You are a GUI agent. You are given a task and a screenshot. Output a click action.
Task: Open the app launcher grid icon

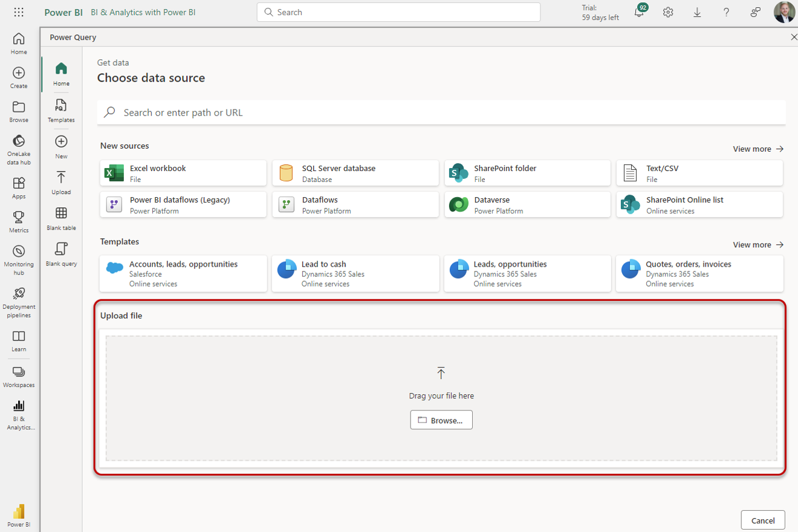tap(19, 12)
